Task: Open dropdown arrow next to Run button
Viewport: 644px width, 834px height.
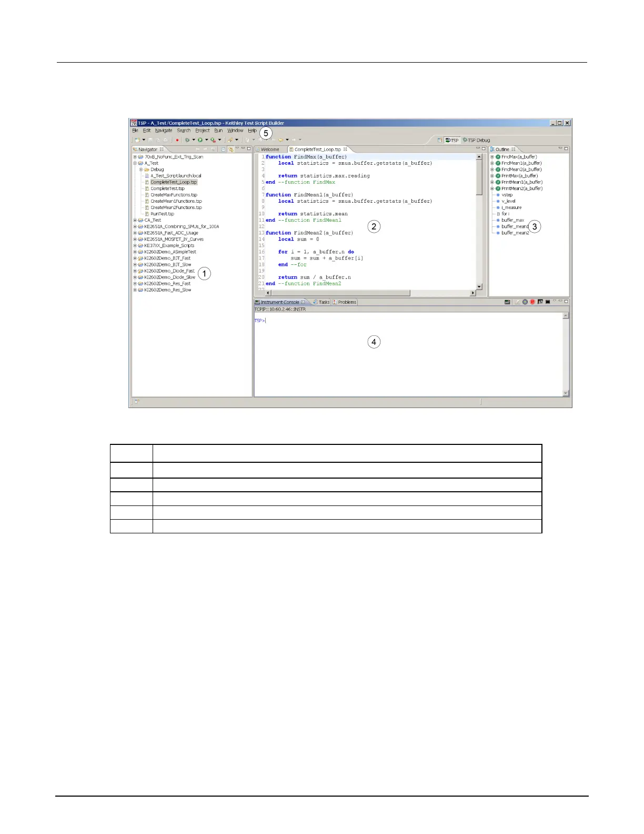Action: pyautogui.click(x=206, y=140)
